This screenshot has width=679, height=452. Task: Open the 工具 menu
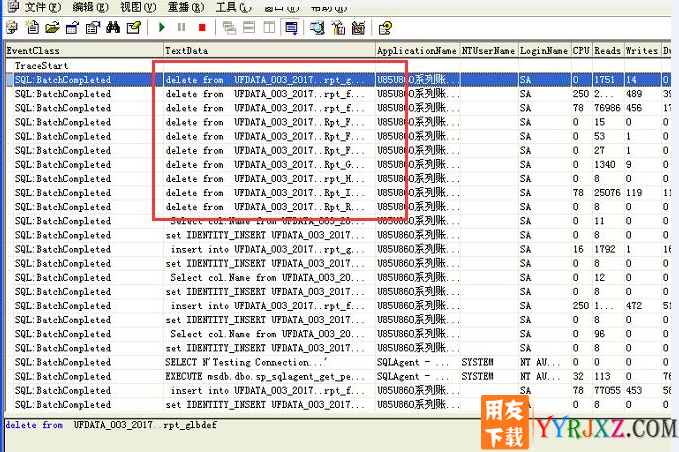[x=233, y=7]
